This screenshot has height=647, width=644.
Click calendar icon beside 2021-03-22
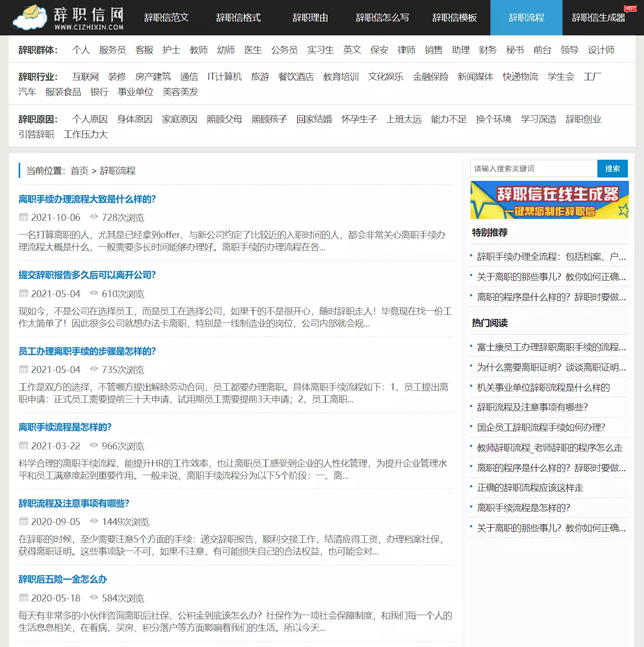(x=23, y=446)
